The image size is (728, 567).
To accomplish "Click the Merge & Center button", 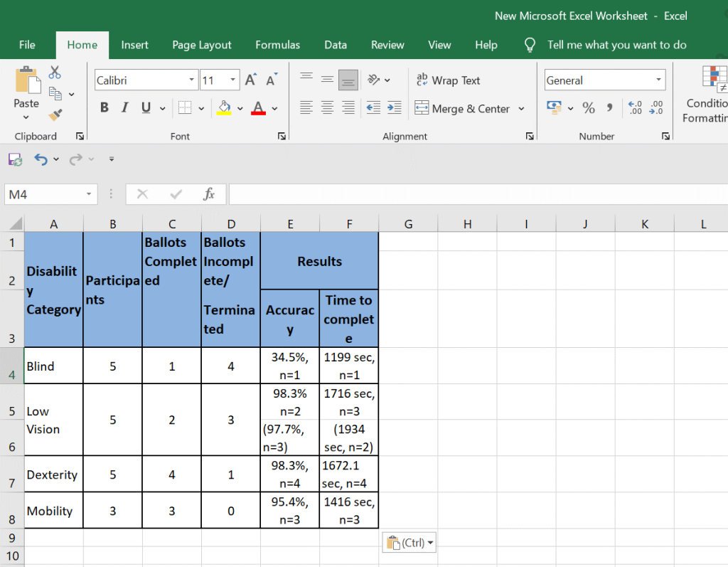I will click(x=462, y=109).
